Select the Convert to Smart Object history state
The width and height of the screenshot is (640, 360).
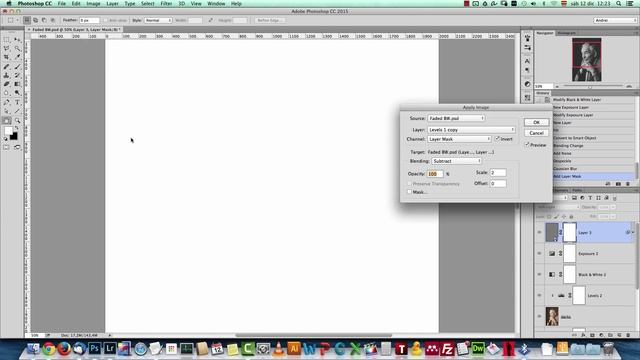(574, 138)
